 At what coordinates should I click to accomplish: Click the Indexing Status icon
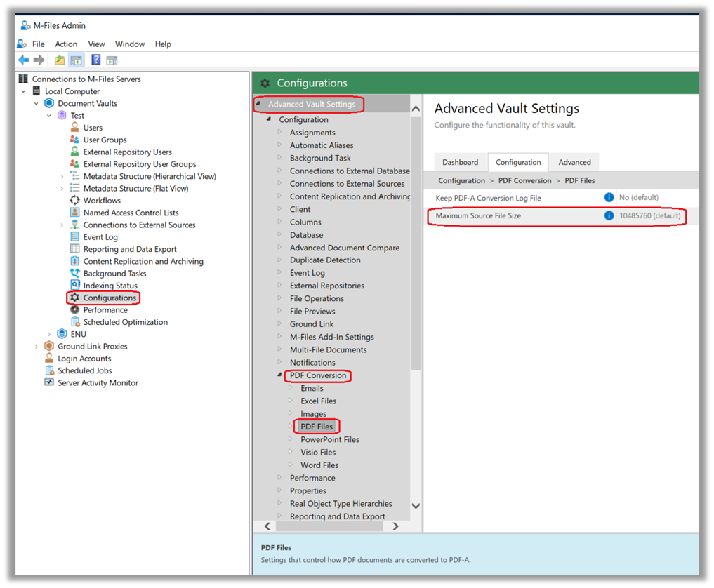tap(74, 286)
